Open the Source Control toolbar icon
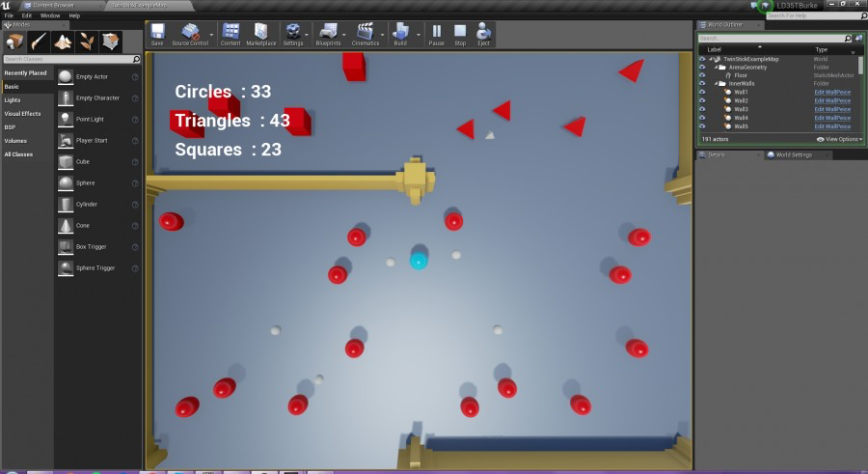This screenshot has width=868, height=474. 190,35
